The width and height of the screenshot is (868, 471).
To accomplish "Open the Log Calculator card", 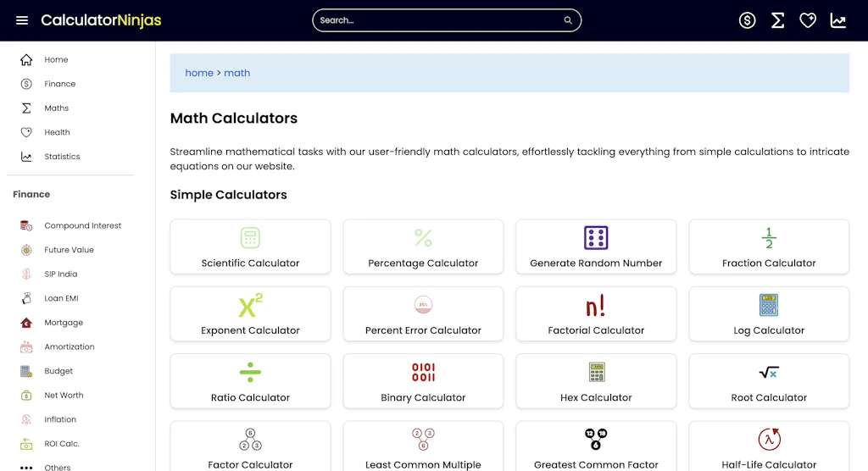I will [769, 313].
